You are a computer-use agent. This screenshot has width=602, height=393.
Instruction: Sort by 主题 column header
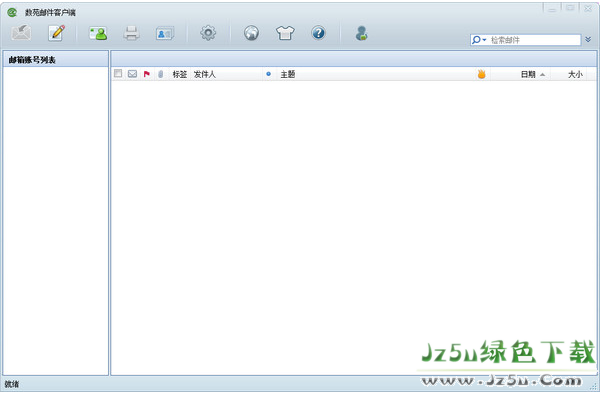(288, 74)
